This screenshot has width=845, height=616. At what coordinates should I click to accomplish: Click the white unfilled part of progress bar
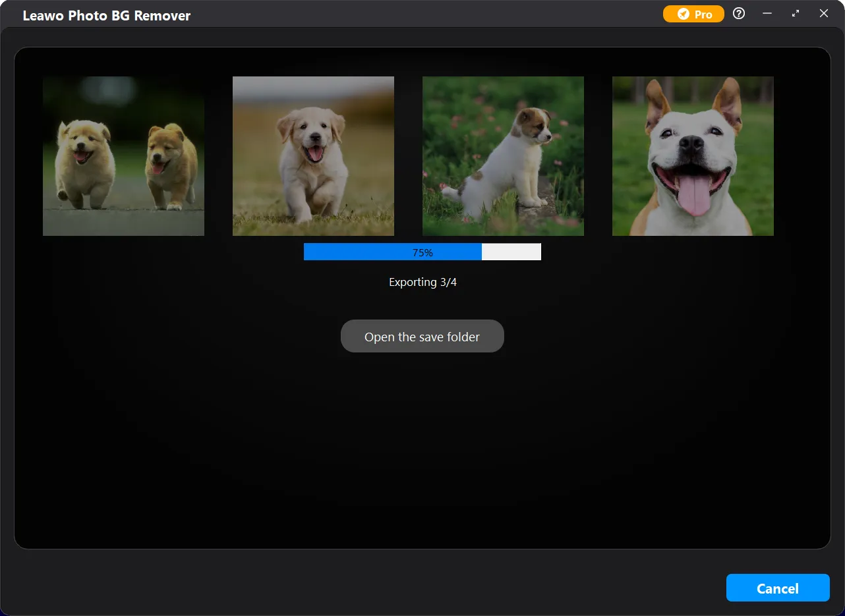pos(511,252)
